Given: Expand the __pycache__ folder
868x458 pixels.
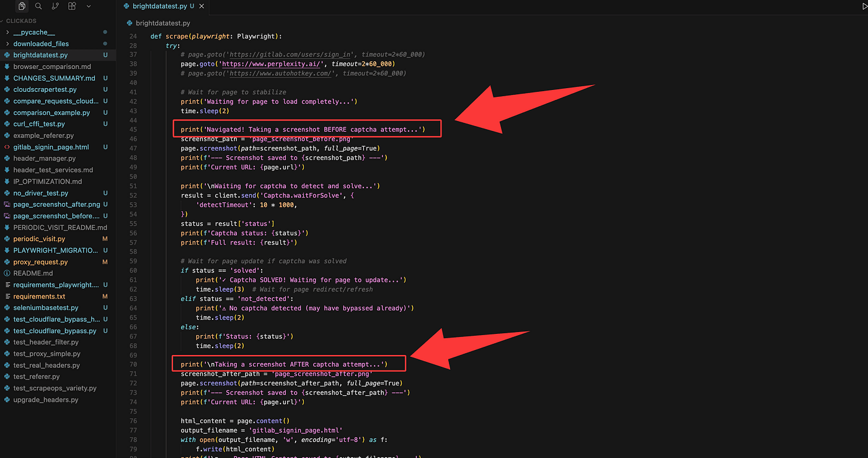Looking at the screenshot, I should 34,32.
